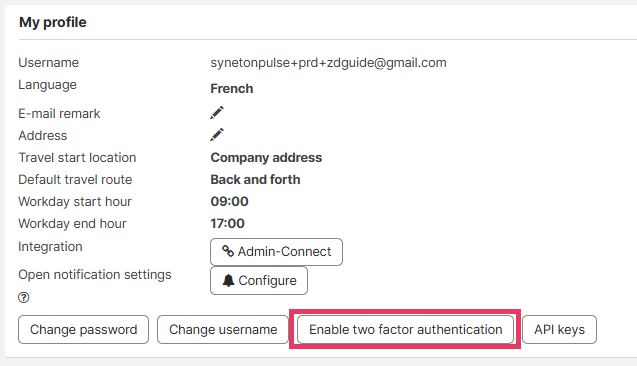Click the link icon on Admin-Connect button
Screen dimensions: 637x366
coord(228,251)
